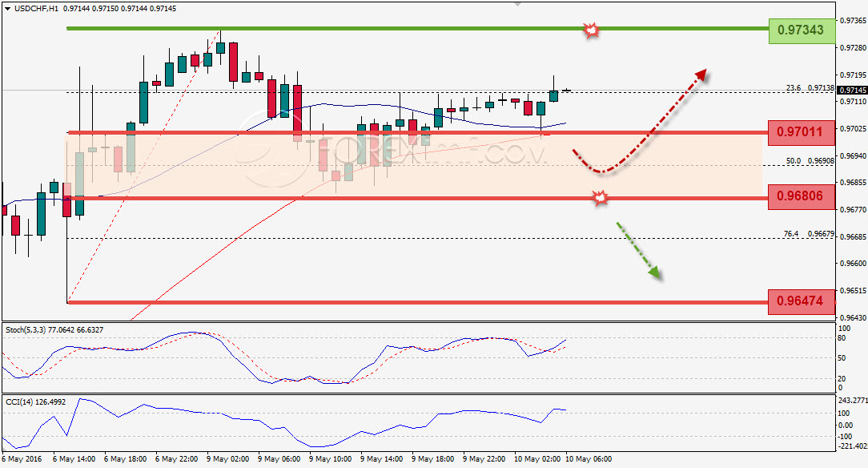Click the Fibonacci 50.0 0.96908 label

(810, 160)
